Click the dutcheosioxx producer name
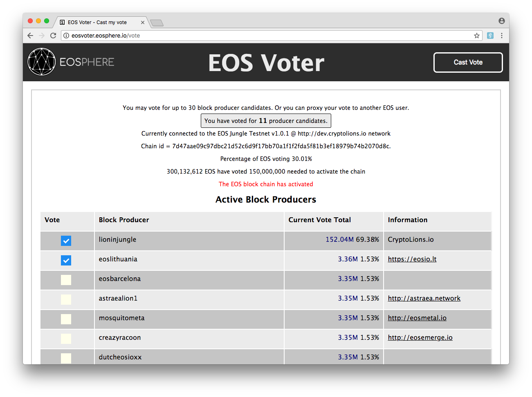532x397 pixels. tap(120, 357)
